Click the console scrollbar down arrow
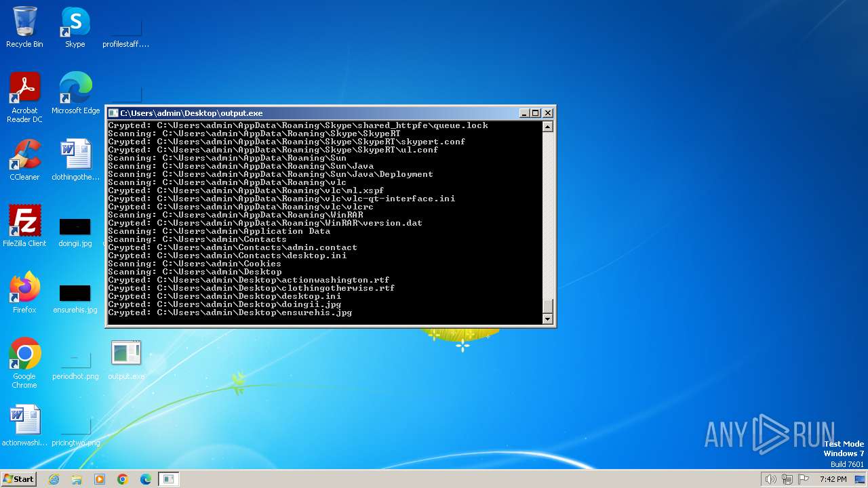868x488 pixels. click(548, 319)
